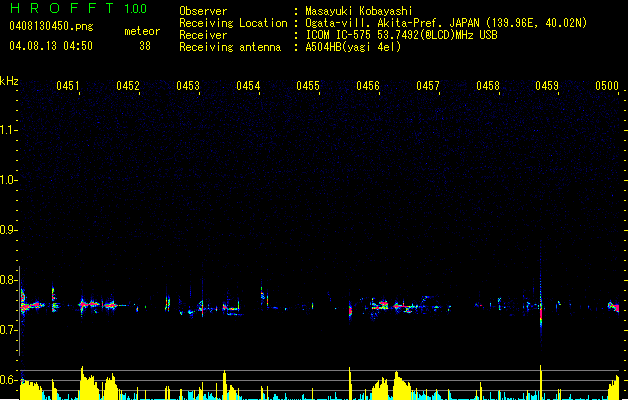Click the 0455 time axis marker
Screen dimensions: 629x400
[308, 86]
